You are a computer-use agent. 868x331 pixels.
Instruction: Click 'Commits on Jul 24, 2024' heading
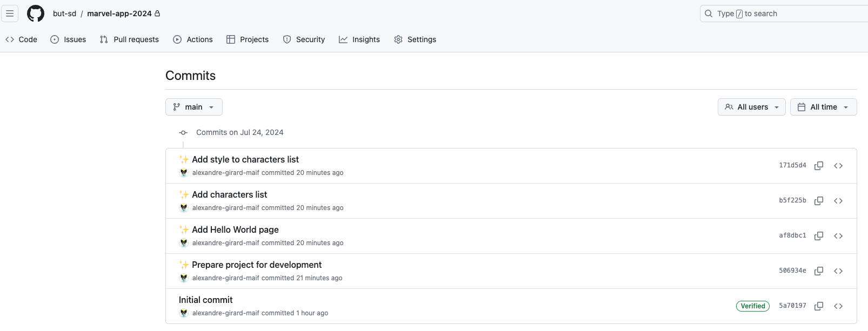click(x=240, y=132)
